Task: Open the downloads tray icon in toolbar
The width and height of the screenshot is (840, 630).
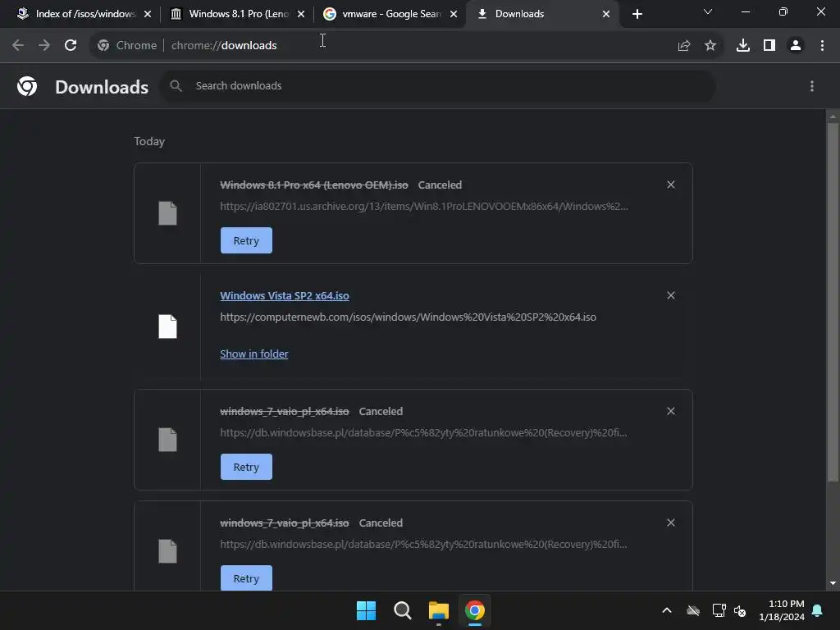Action: click(743, 46)
